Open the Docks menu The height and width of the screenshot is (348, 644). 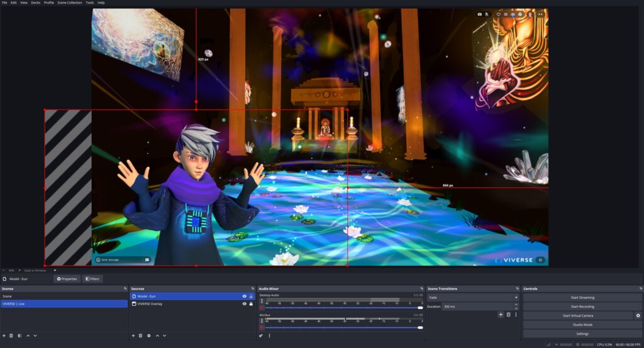pyautogui.click(x=35, y=3)
